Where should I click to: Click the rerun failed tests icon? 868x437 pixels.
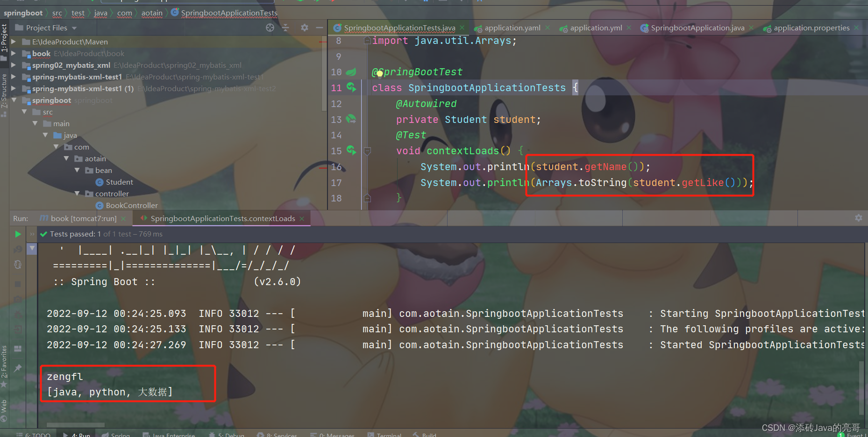(x=18, y=250)
